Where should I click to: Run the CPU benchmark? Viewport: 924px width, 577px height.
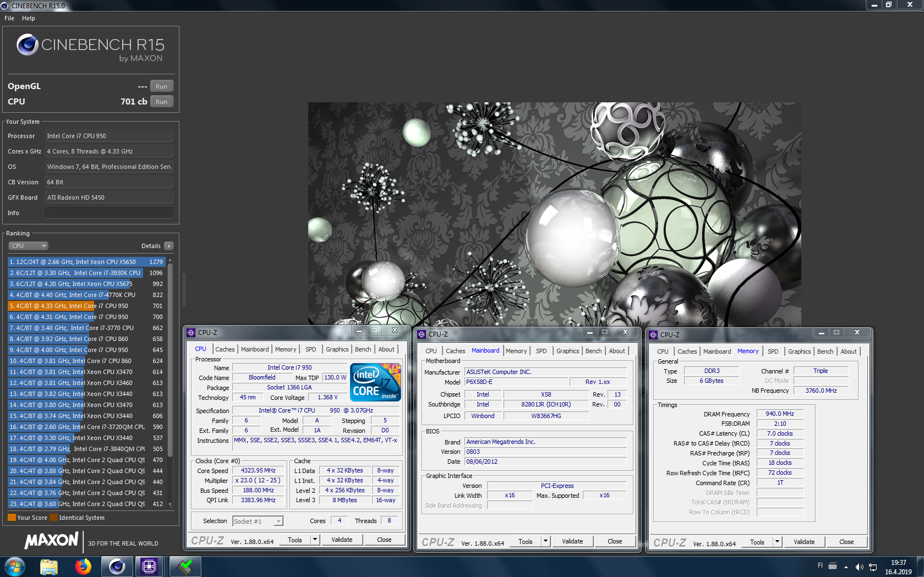coord(162,102)
